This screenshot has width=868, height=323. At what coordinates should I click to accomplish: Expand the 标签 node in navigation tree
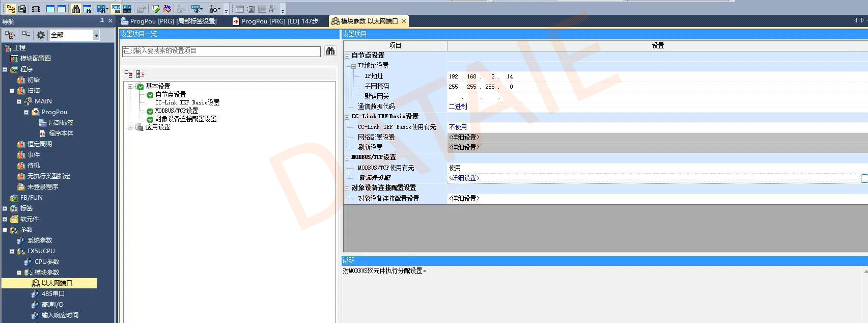click(x=5, y=208)
